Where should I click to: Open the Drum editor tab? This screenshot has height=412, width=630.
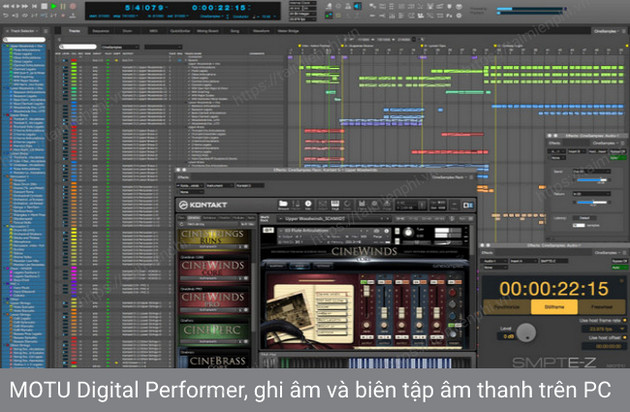(x=127, y=31)
